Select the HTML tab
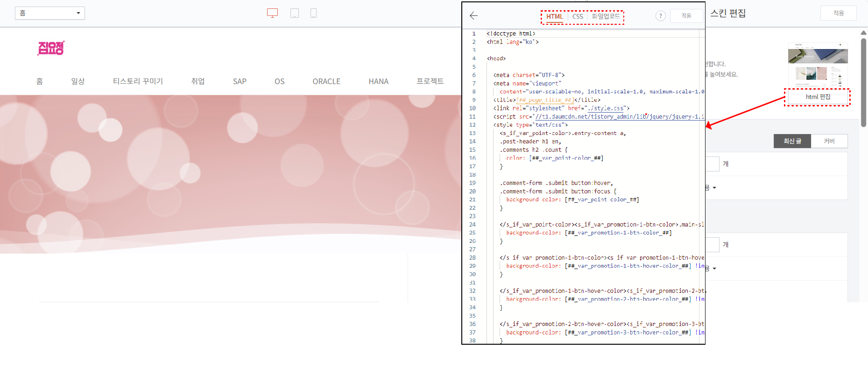 point(554,16)
